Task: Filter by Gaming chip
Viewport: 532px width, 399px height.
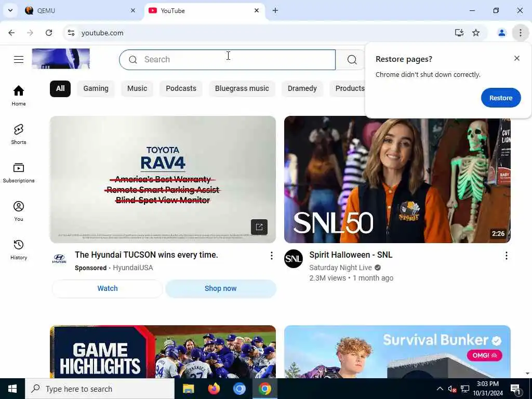Action: (96, 88)
